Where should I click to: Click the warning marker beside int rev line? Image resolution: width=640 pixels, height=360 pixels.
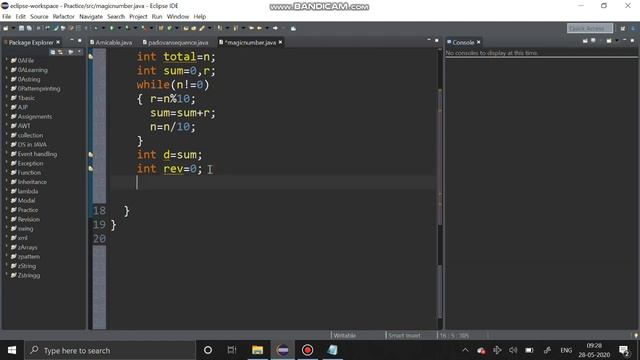pos(91,168)
